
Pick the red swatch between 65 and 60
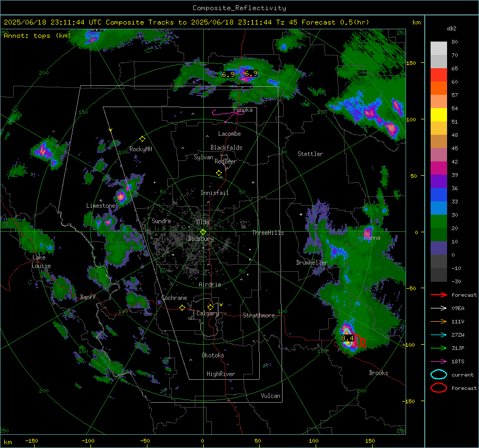[439, 75]
